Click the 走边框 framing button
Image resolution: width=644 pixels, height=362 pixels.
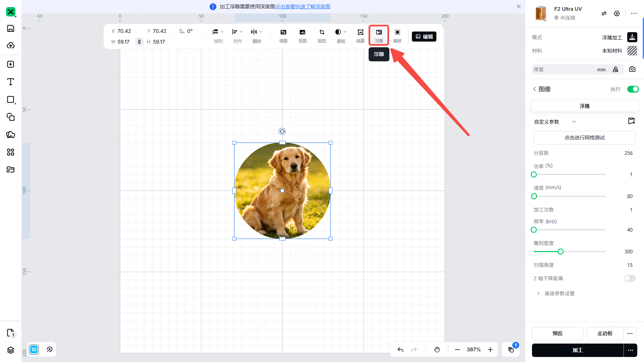[605, 334]
